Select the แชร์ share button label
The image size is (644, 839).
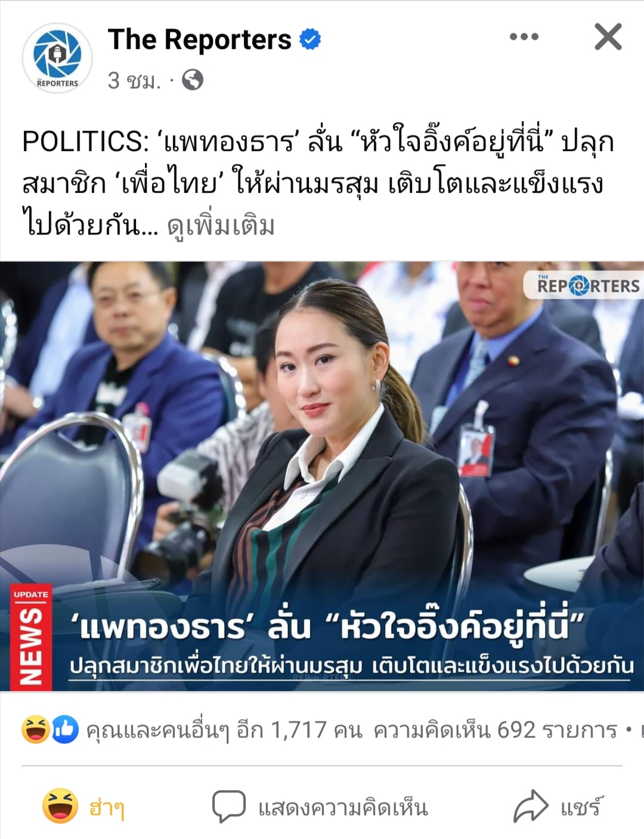pos(581,807)
